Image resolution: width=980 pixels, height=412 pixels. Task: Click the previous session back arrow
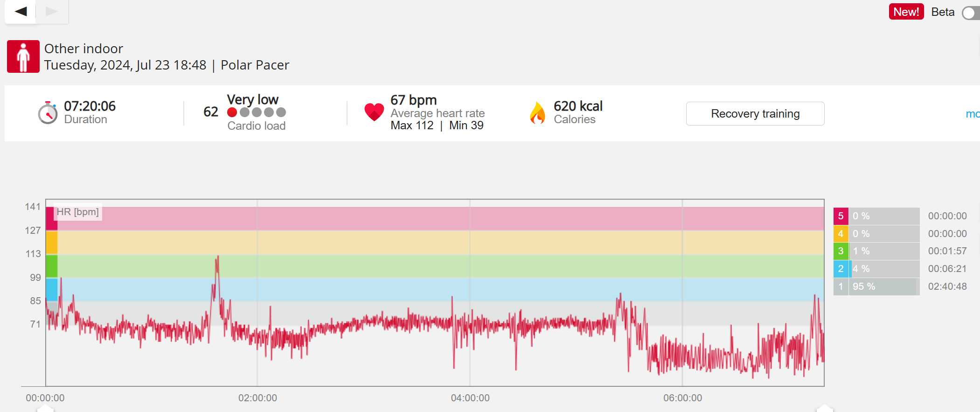[x=21, y=11]
